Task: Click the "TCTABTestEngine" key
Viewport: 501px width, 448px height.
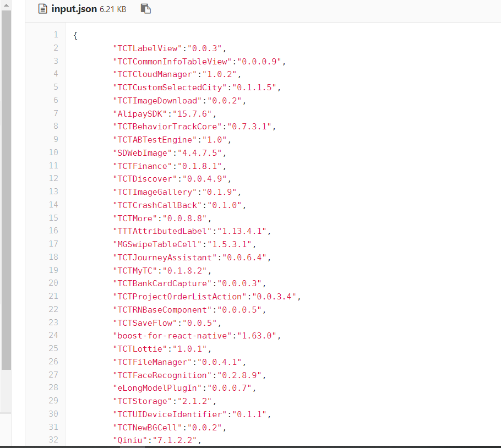Action: 155,140
